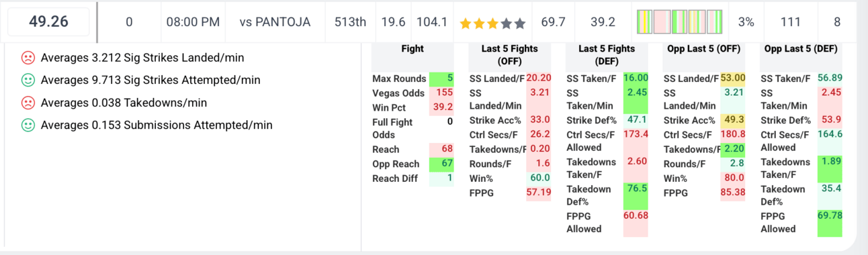Image resolution: width=868 pixels, height=255 pixels.
Task: Click the fifth gray star in rating
Action: (519, 23)
